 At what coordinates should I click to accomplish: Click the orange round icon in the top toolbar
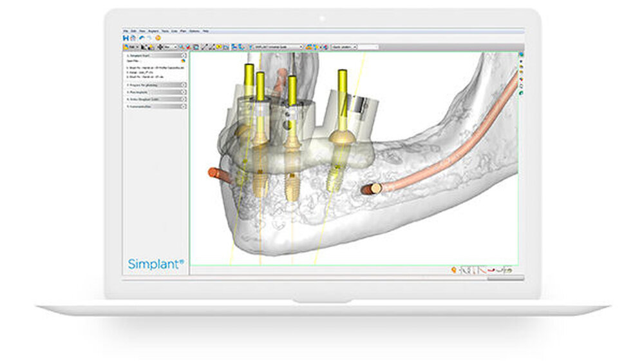click(x=158, y=38)
